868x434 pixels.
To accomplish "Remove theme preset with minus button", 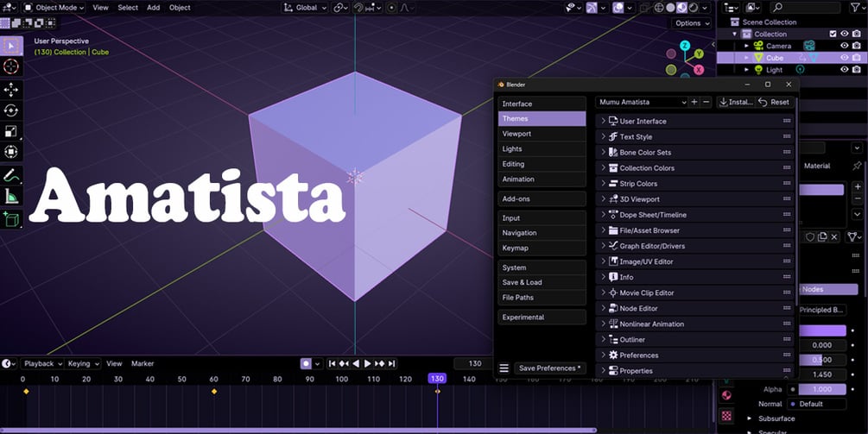I will point(706,102).
